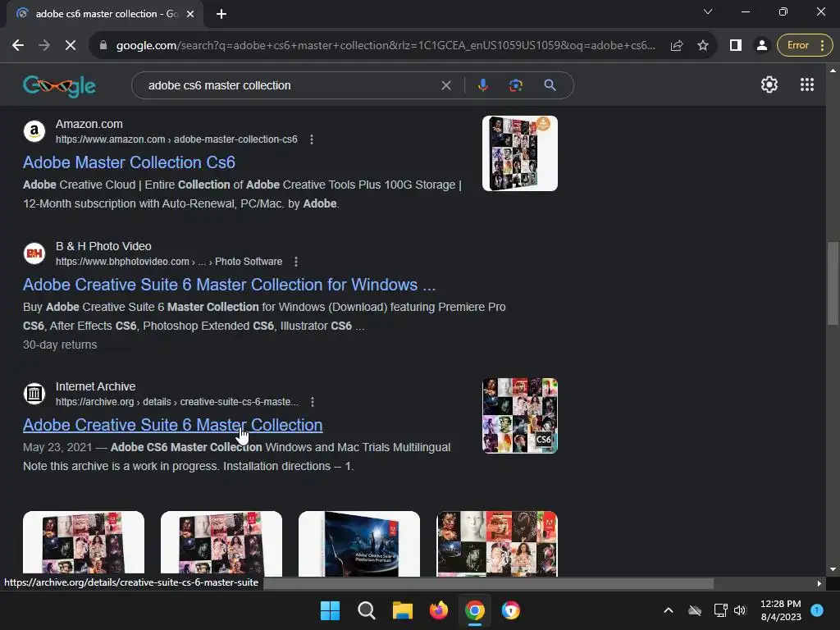The height and width of the screenshot is (630, 840).
Task: Click the magnifier search button
Action: [x=550, y=85]
